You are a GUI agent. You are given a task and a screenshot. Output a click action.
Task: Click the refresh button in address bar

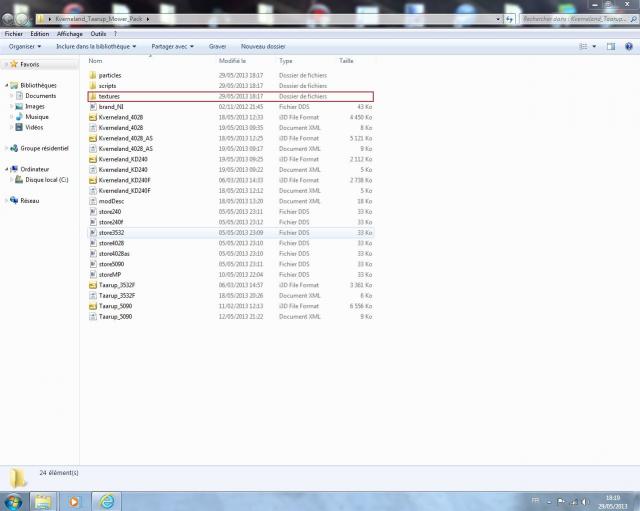click(509, 19)
